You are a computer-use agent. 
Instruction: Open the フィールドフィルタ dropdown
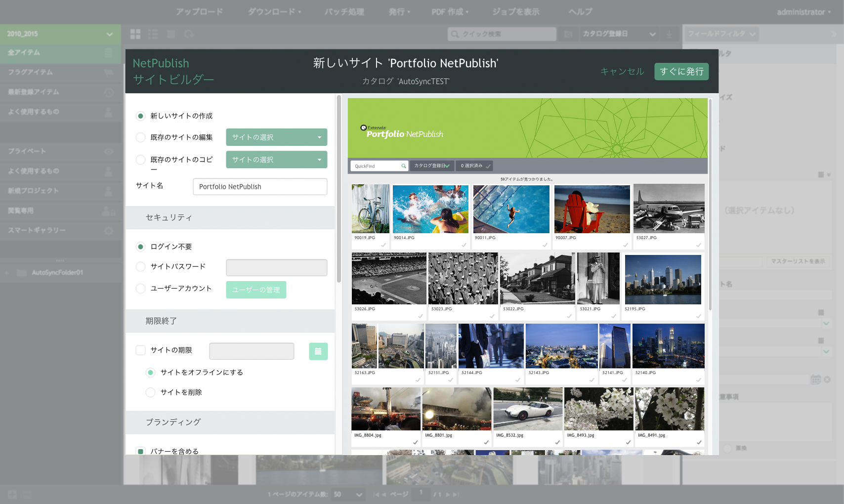pos(721,34)
